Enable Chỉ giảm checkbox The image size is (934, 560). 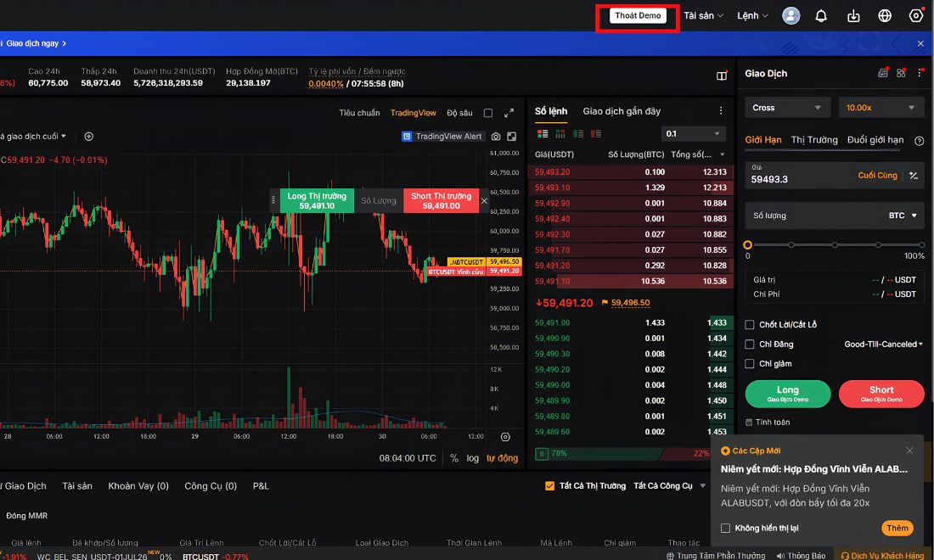(x=750, y=364)
